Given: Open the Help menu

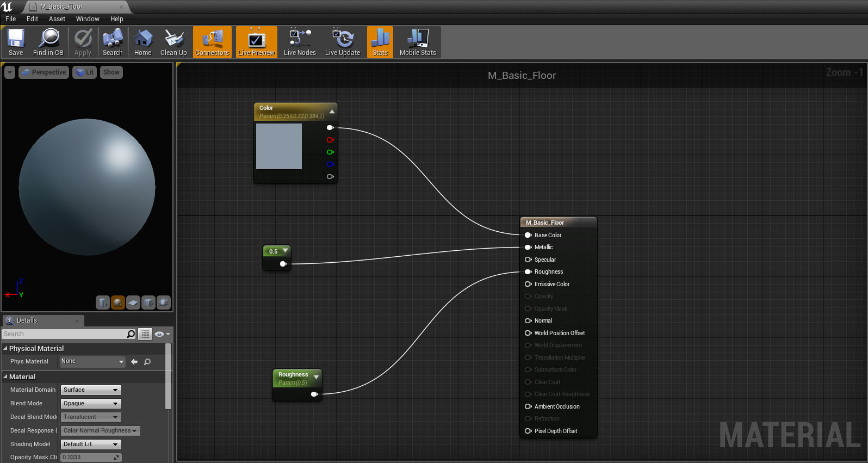Looking at the screenshot, I should [117, 18].
